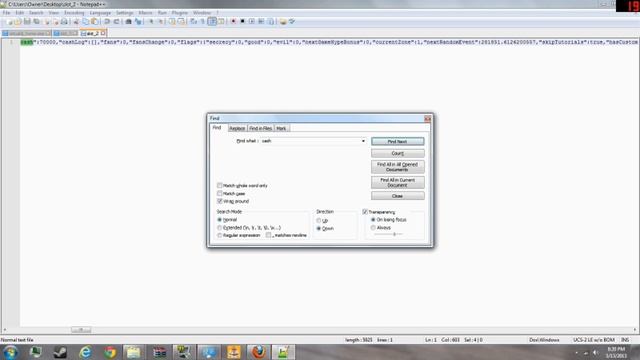Click the Save recorded macro icon

coord(270,22)
